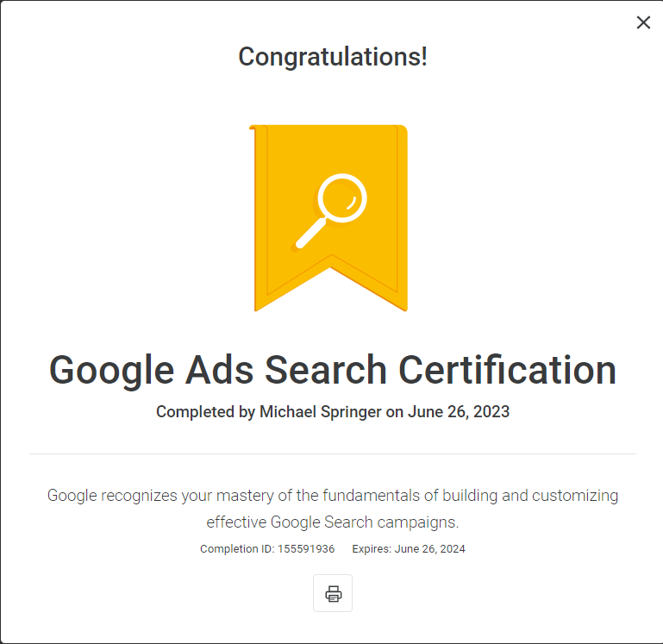The width and height of the screenshot is (663, 644).
Task: Click the word Google in the certification title
Action: pyautogui.click(x=111, y=371)
